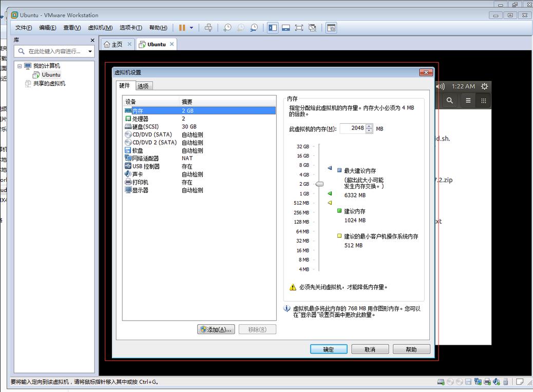Click the green recommended memory marker
This screenshot has width=533, height=392.
(x=330, y=193)
